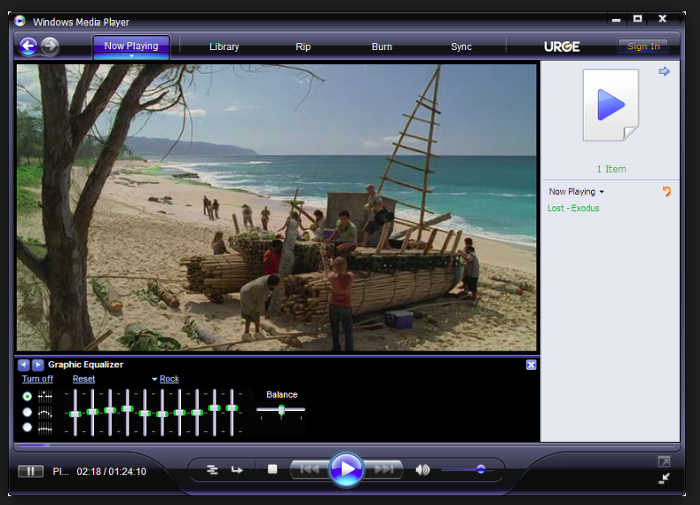Stop playback
Image resolution: width=700 pixels, height=505 pixels.
tap(272, 469)
